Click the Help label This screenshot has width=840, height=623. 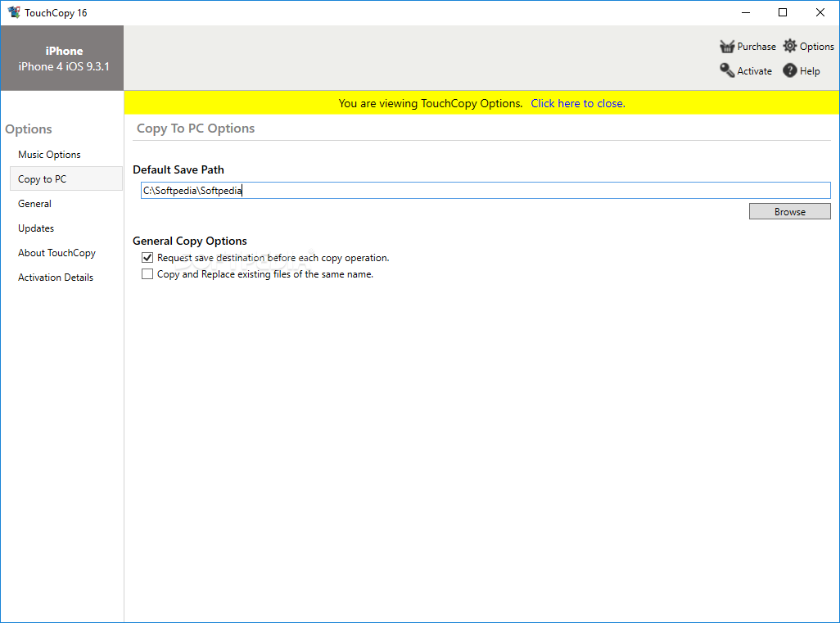810,70
